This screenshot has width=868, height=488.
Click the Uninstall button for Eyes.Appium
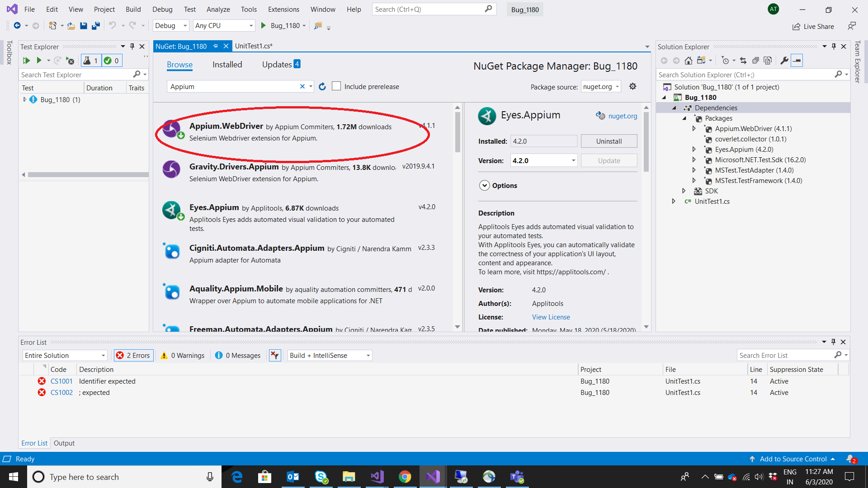(609, 141)
